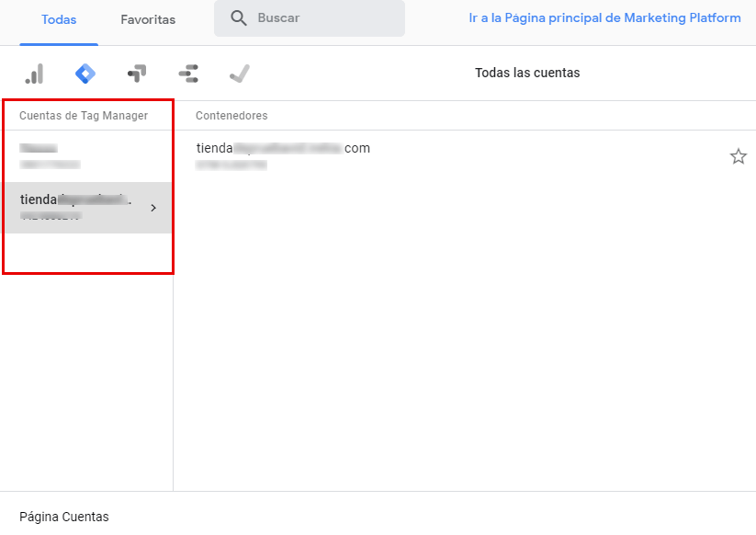Switch to the Todas tab
The image size is (756, 535).
click(59, 19)
